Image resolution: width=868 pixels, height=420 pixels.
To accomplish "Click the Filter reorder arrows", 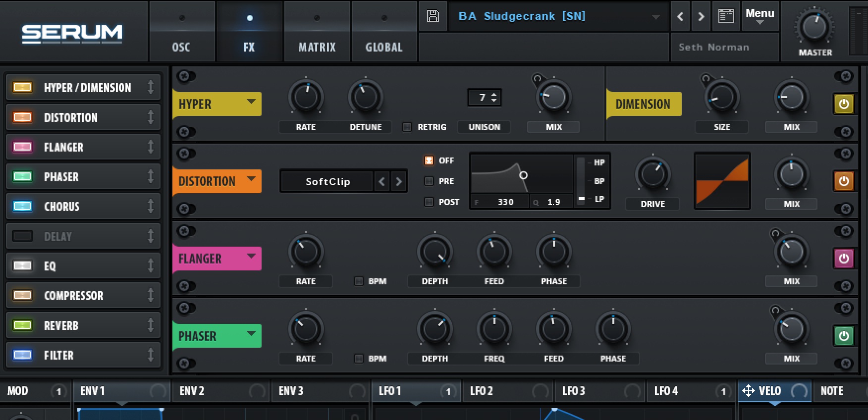I will 151,355.
